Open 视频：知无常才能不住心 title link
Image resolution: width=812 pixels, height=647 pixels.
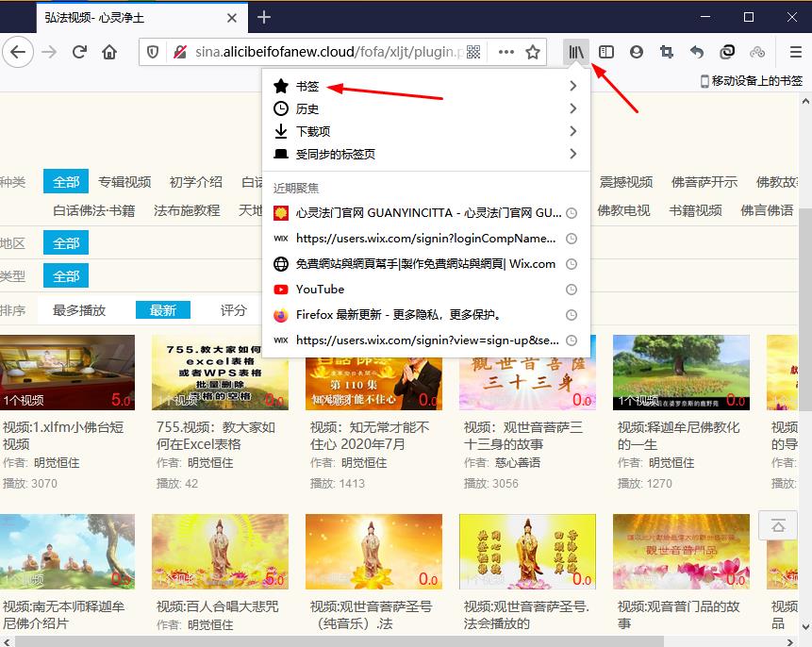point(370,436)
